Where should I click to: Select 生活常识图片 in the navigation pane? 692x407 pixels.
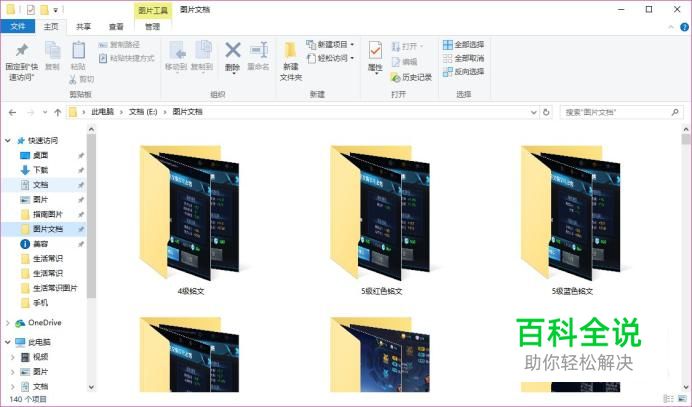pyautogui.click(x=55, y=288)
